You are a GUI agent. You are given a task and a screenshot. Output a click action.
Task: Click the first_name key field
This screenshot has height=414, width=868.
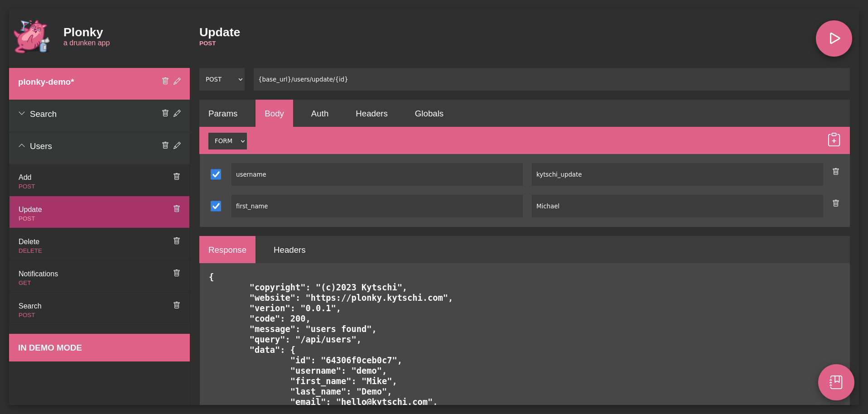pos(377,206)
